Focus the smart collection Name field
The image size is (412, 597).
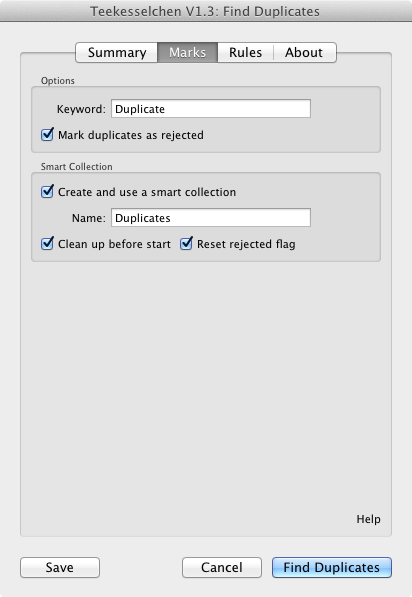[211, 218]
